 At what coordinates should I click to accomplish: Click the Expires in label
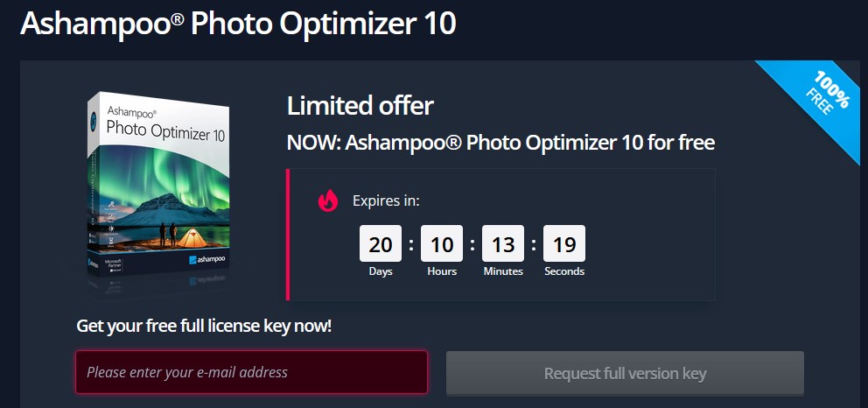[386, 201]
